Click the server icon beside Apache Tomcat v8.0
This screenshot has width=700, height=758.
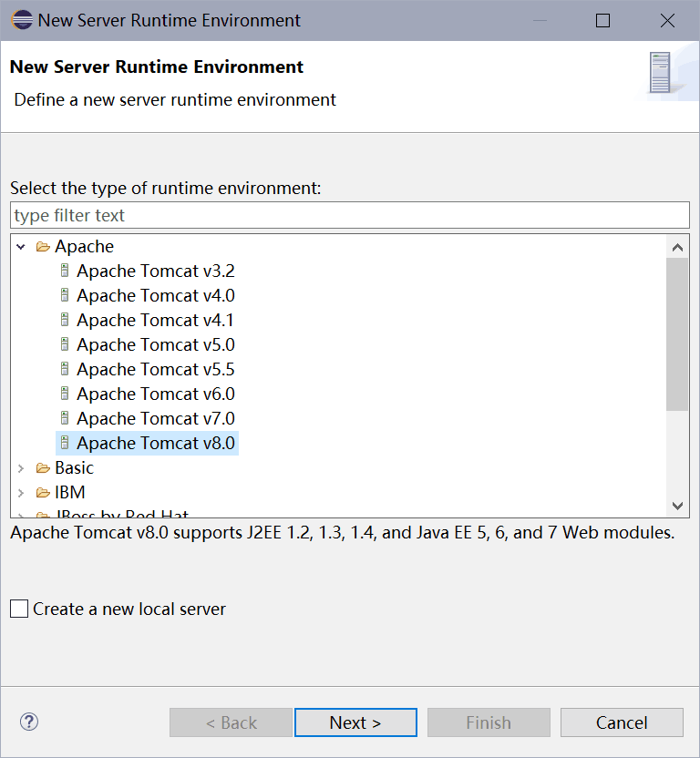(65, 443)
